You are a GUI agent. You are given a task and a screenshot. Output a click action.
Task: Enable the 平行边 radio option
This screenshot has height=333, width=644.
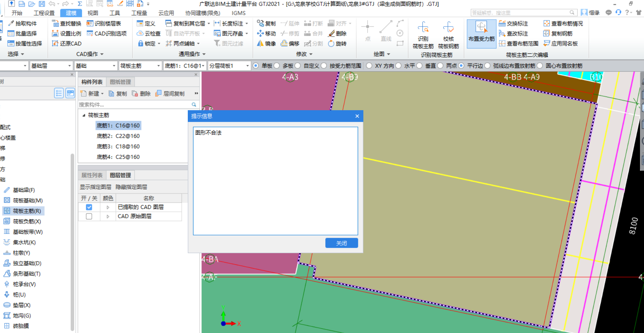(461, 66)
